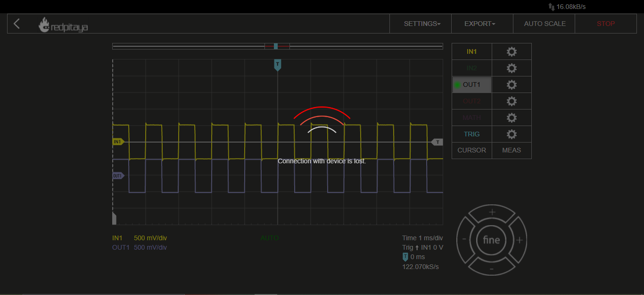This screenshot has height=295, width=644.
Task: Open OUT2 gear settings
Action: coord(512,101)
